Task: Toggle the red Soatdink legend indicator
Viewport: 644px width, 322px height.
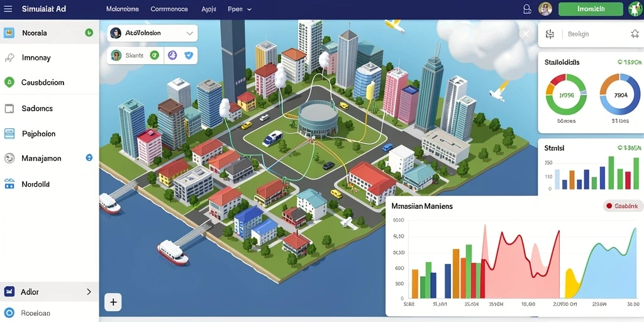Action: click(x=609, y=206)
